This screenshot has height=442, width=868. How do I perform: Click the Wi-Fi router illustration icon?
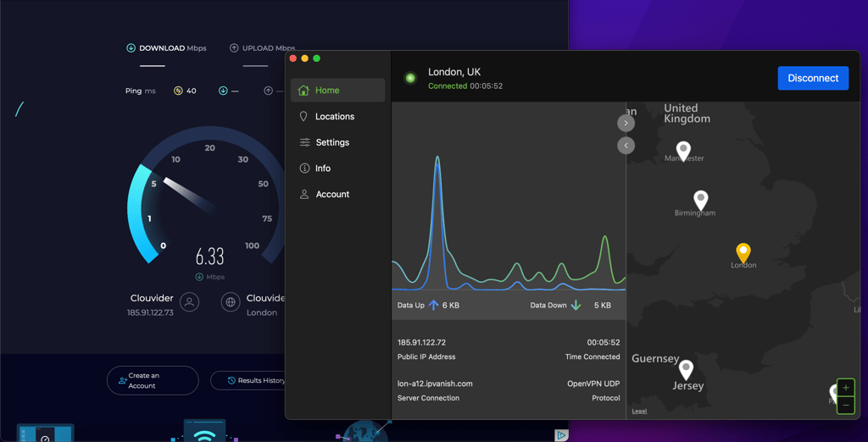point(205,430)
